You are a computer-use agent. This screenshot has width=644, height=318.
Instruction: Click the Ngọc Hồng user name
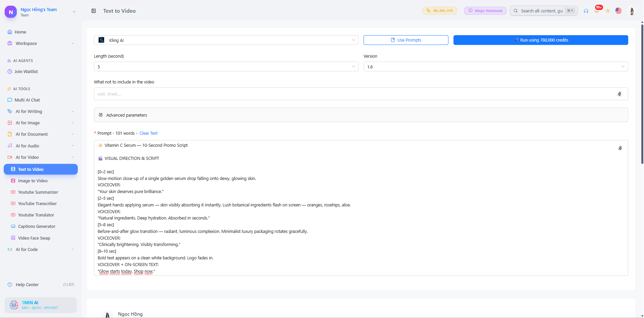130,314
